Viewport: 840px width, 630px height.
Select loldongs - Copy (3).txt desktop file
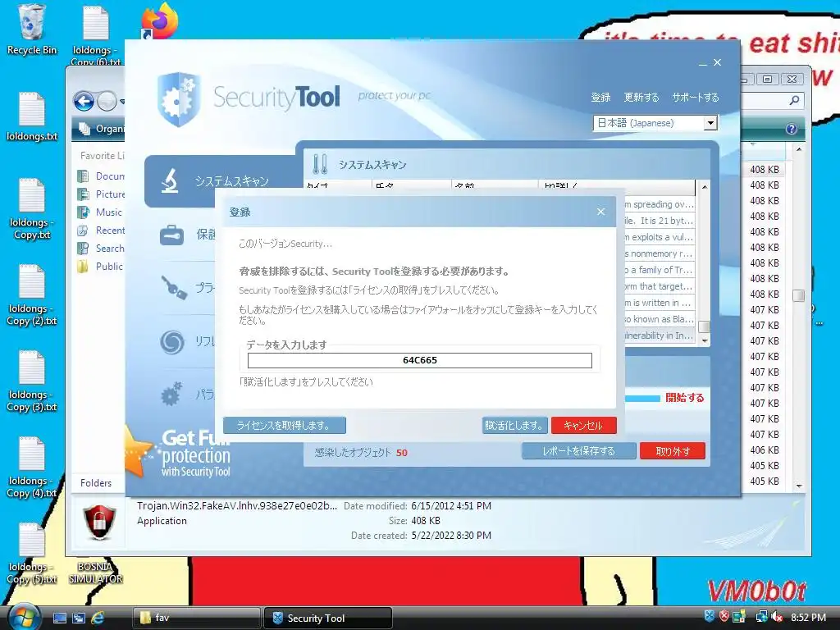click(x=32, y=381)
